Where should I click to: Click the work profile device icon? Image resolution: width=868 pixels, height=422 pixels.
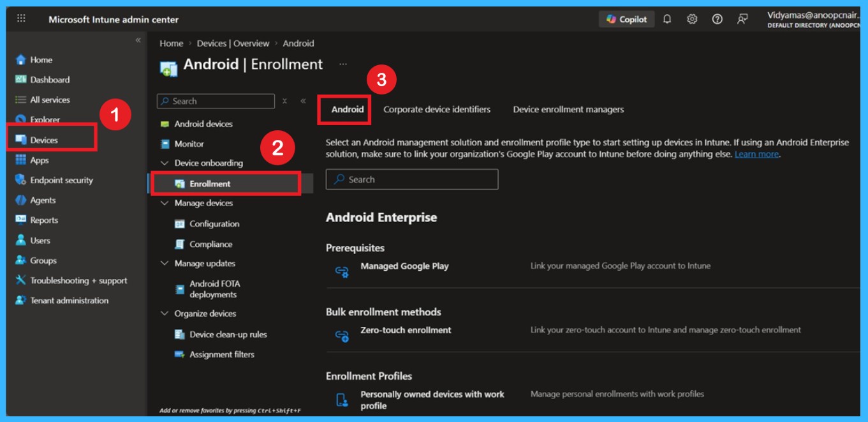[x=342, y=400]
